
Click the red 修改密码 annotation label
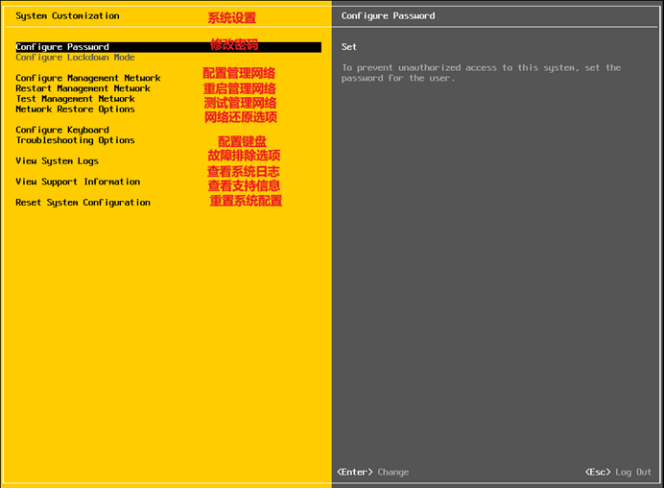[x=234, y=45]
